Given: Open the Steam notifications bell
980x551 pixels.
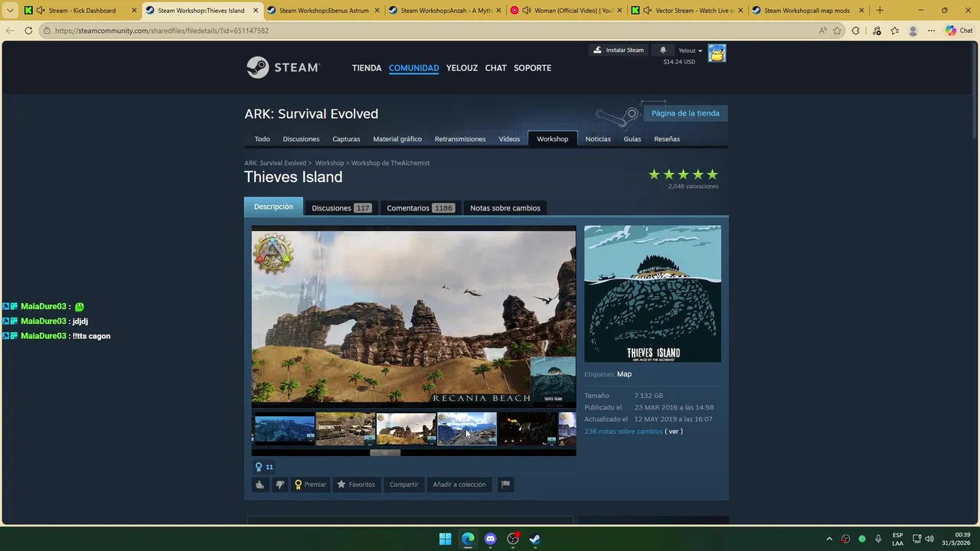Looking at the screenshot, I should click(x=663, y=50).
